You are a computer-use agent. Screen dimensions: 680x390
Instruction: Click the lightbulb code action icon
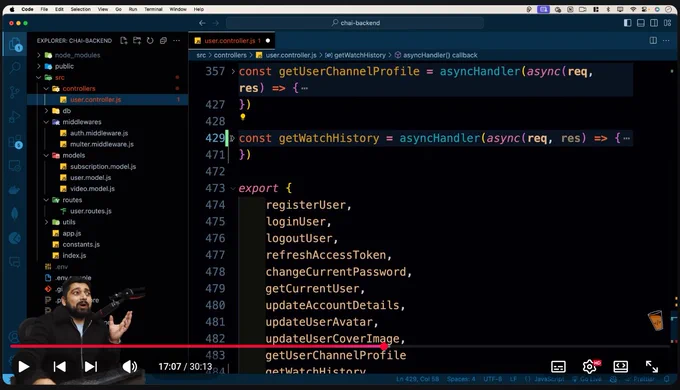click(243, 117)
